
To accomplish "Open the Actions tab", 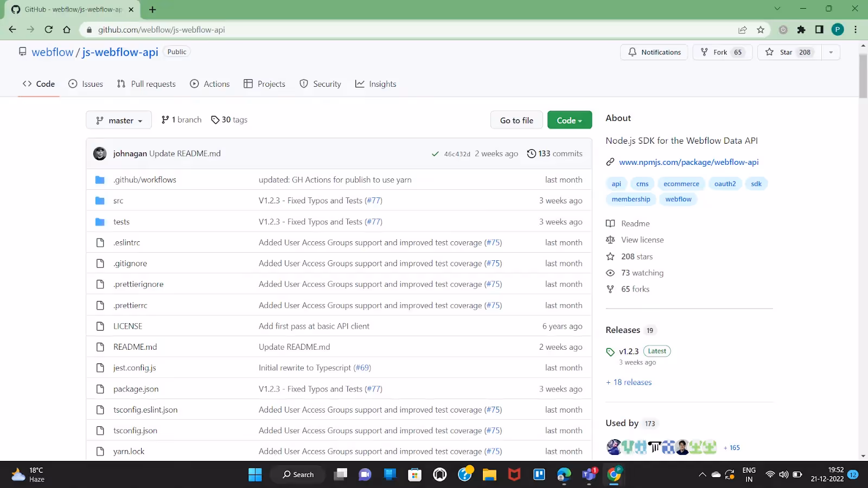I will 210,84.
